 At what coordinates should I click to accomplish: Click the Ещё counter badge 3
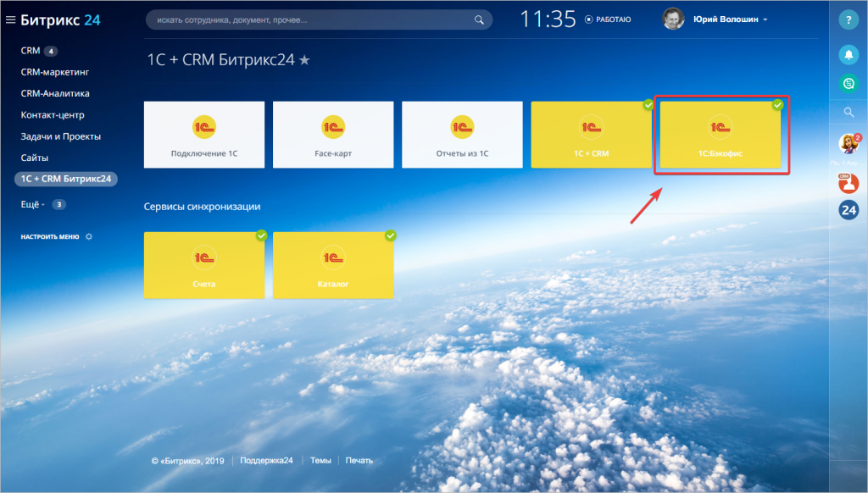click(58, 204)
